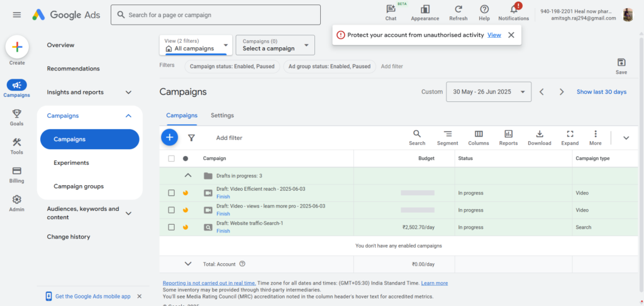Expand Audiences, keywords and content
Image resolution: width=644 pixels, height=306 pixels.
point(128,213)
